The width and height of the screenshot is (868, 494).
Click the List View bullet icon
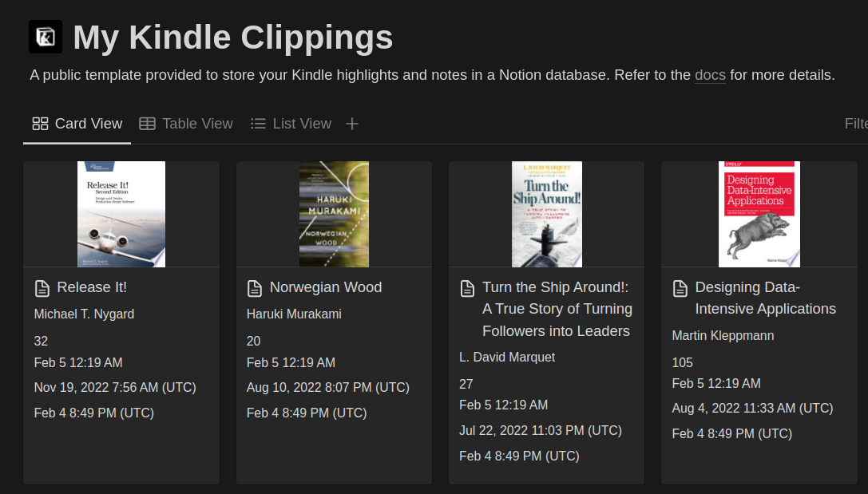tap(258, 124)
